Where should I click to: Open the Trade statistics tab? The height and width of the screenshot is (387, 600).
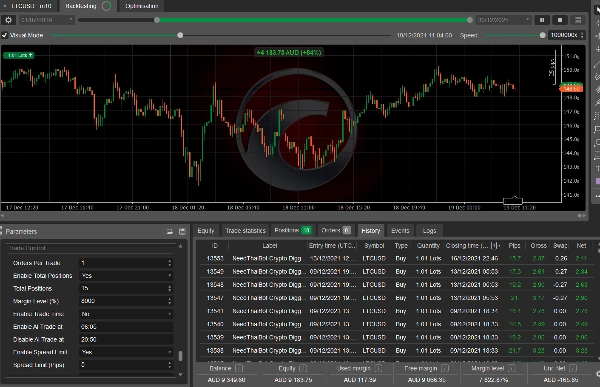point(245,230)
